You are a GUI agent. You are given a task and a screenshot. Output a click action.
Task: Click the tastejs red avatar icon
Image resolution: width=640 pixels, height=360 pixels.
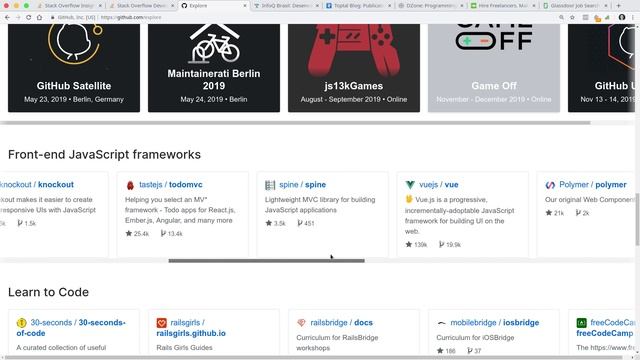click(130, 185)
